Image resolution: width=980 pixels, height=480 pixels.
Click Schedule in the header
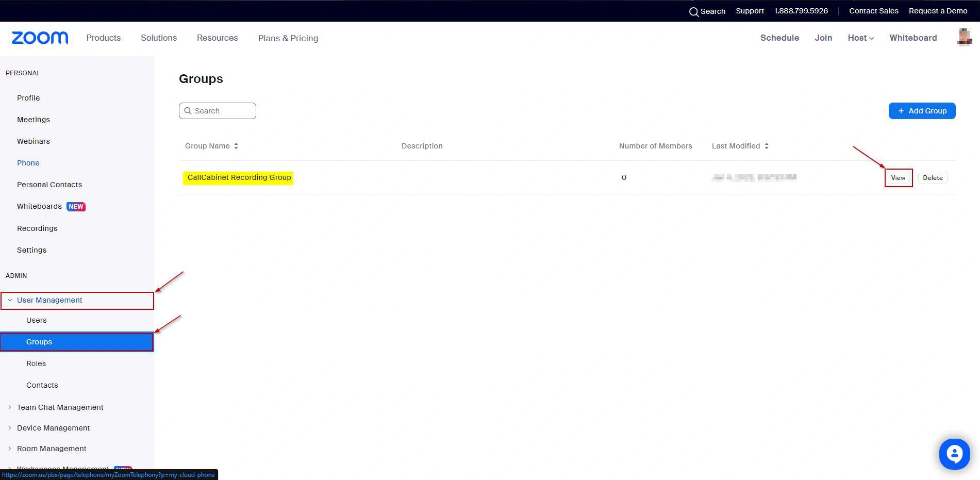(779, 38)
